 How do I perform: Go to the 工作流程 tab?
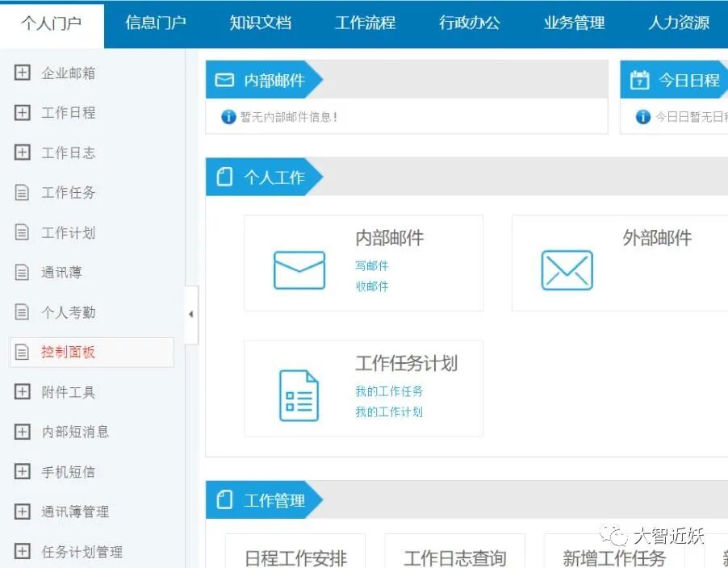366,23
